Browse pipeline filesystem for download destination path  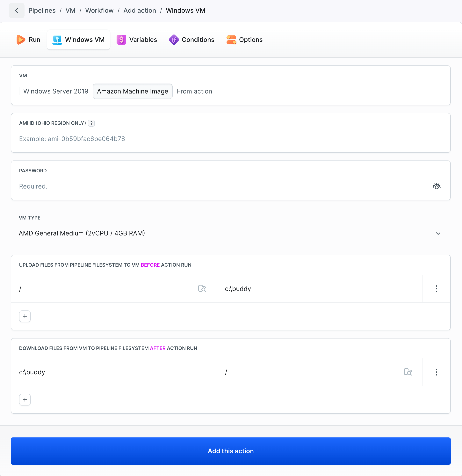408,372
